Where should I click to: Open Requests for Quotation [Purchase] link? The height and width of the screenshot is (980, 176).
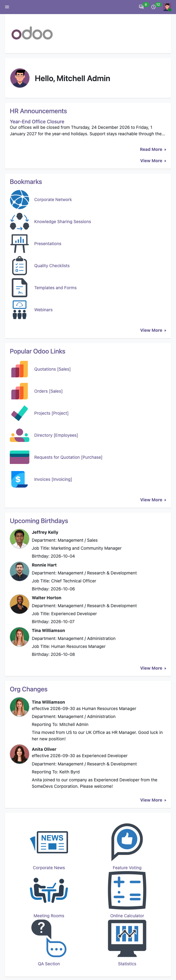[68, 458]
